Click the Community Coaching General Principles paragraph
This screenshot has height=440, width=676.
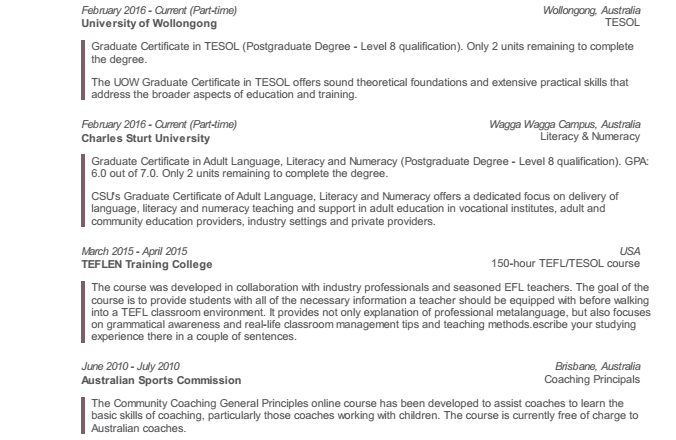coord(360,415)
